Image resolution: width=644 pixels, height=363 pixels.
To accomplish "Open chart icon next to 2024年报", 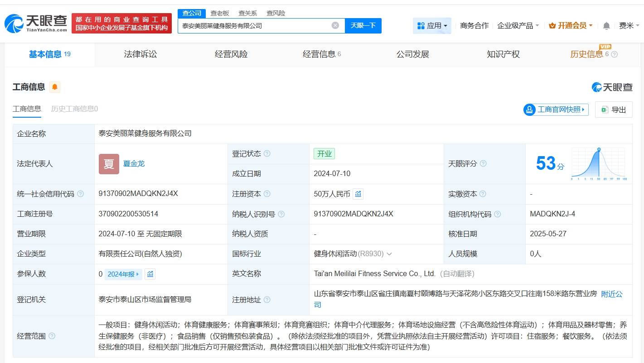I will pyautogui.click(x=150, y=274).
